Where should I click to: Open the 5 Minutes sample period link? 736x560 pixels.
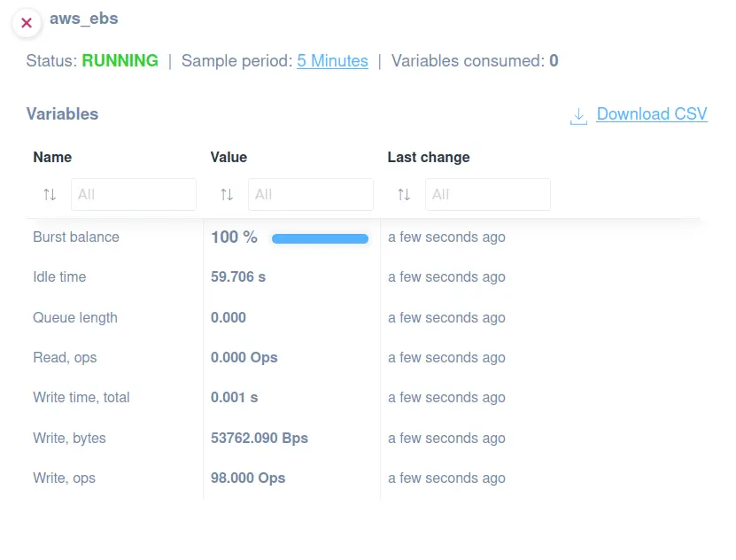(332, 61)
